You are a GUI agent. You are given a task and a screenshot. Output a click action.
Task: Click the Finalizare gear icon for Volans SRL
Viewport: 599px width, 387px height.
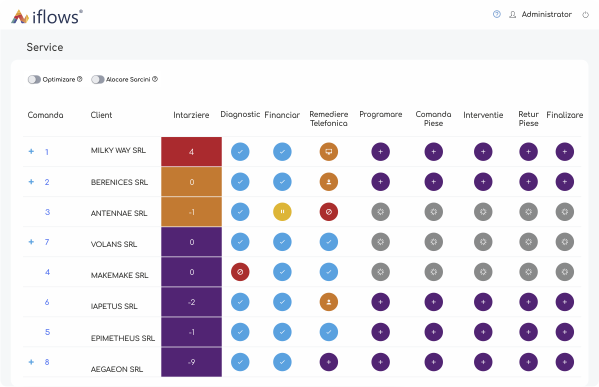(565, 242)
